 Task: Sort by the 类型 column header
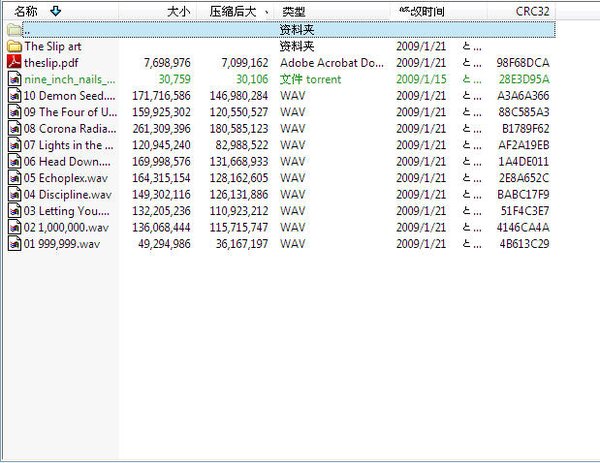pos(332,11)
